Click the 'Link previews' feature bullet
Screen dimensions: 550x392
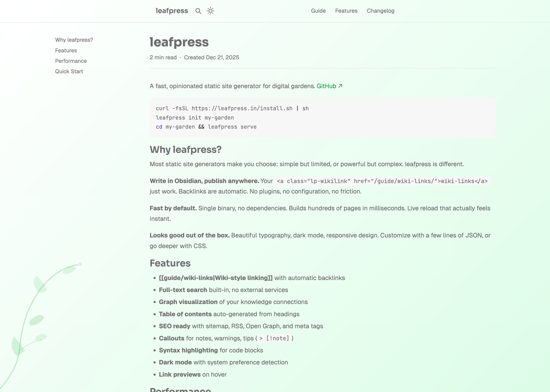tap(193, 375)
